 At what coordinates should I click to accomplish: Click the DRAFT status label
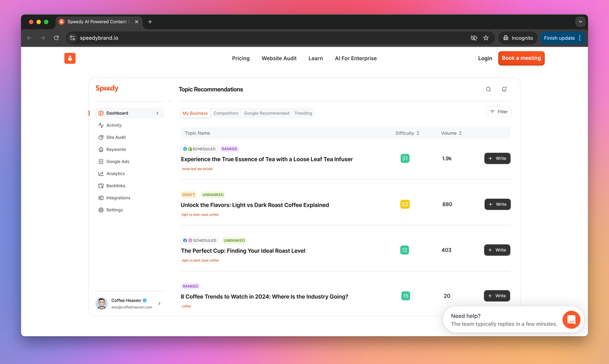tap(189, 195)
